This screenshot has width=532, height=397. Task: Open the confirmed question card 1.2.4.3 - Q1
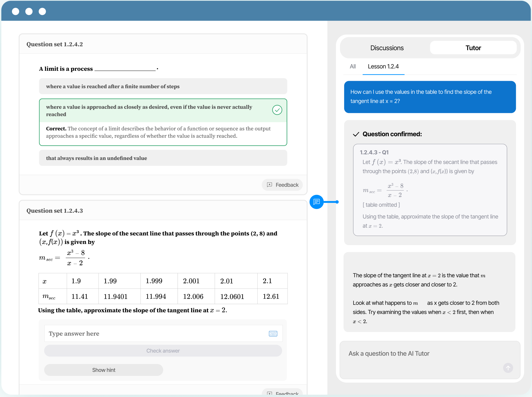click(430, 190)
